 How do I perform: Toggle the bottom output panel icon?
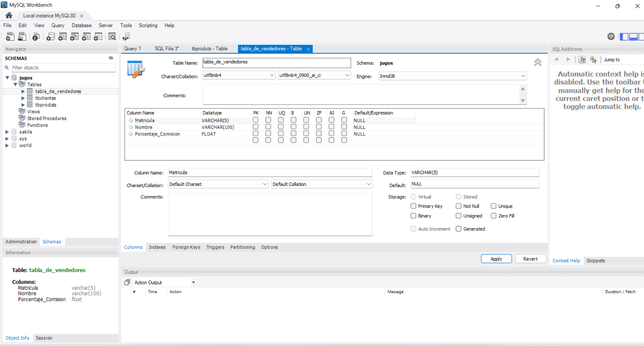click(633, 36)
